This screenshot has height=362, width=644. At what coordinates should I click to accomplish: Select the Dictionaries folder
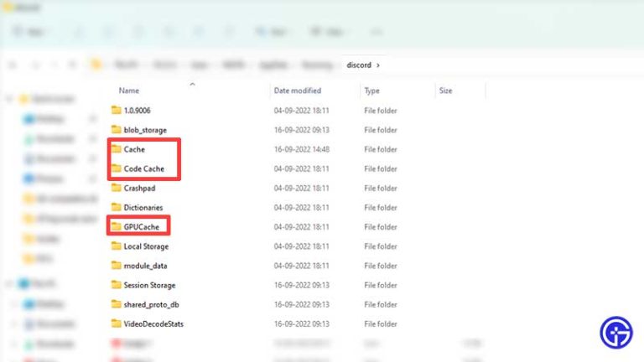[143, 207]
